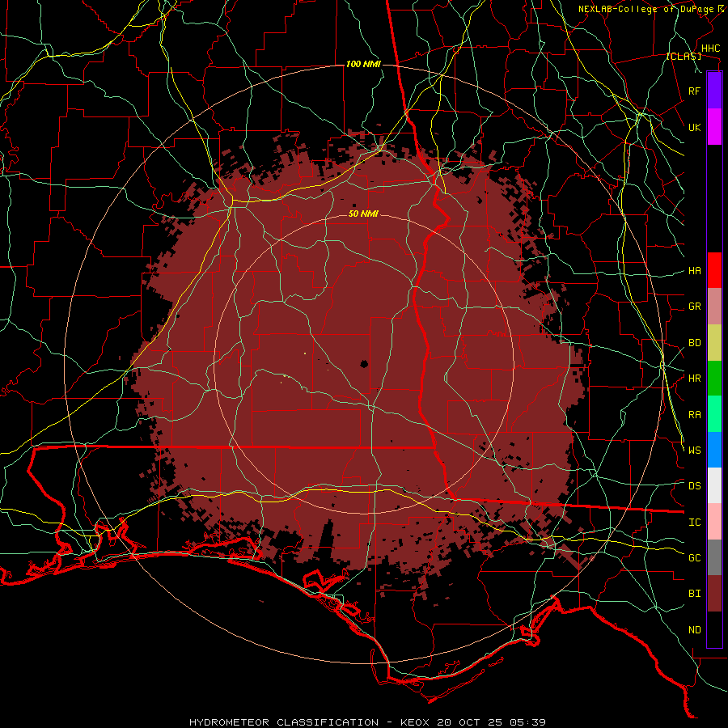Click the purple RF color swatch
The width and height of the screenshot is (728, 728).
(x=714, y=91)
